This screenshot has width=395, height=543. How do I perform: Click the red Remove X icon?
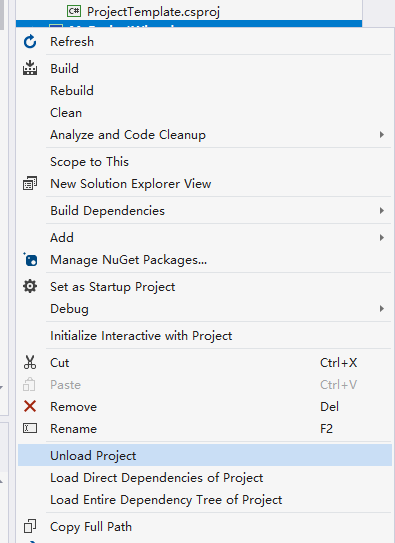coord(30,406)
